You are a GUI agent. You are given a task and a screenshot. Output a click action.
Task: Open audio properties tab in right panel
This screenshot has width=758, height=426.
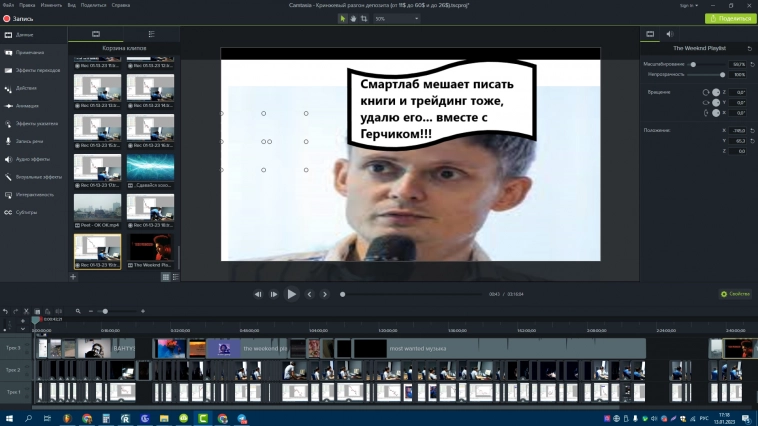click(670, 34)
